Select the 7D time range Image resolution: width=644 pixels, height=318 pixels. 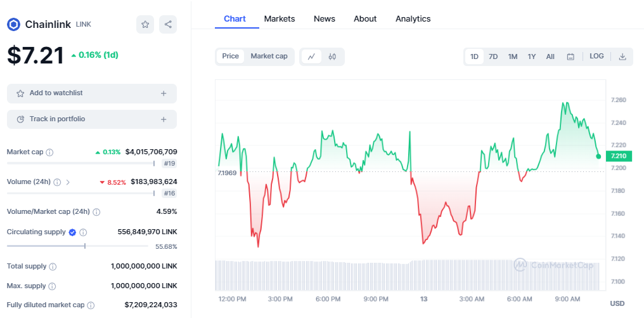point(493,56)
